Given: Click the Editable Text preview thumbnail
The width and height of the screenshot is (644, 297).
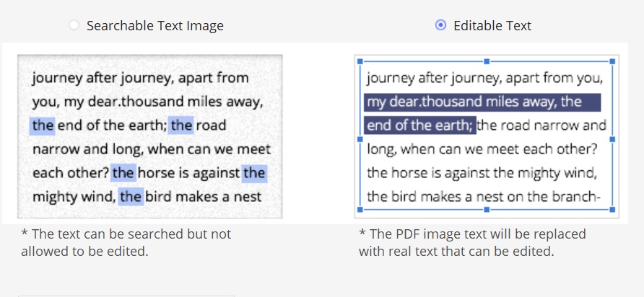Looking at the screenshot, I should 487,136.
